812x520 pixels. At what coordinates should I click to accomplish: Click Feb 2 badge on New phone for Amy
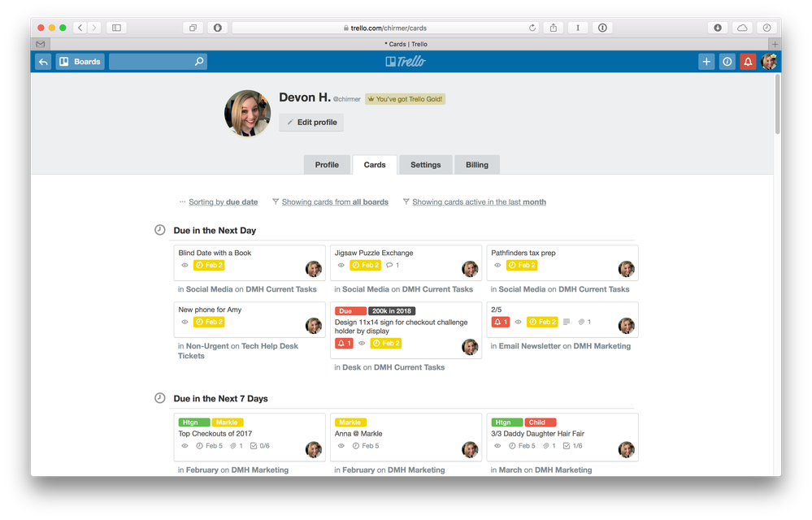click(x=209, y=323)
